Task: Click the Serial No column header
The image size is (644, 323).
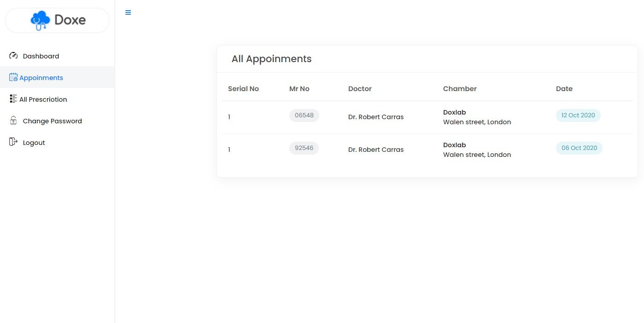Action: point(243,89)
